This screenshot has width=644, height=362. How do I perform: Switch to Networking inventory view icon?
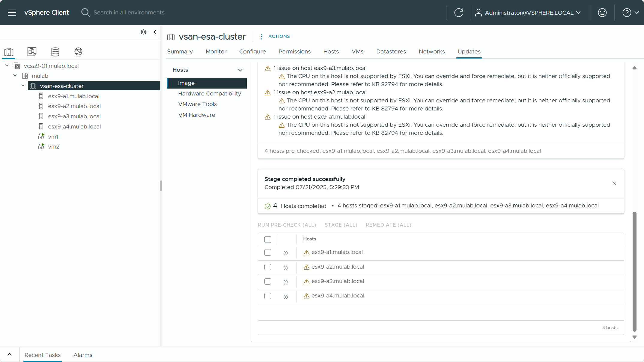pyautogui.click(x=78, y=52)
